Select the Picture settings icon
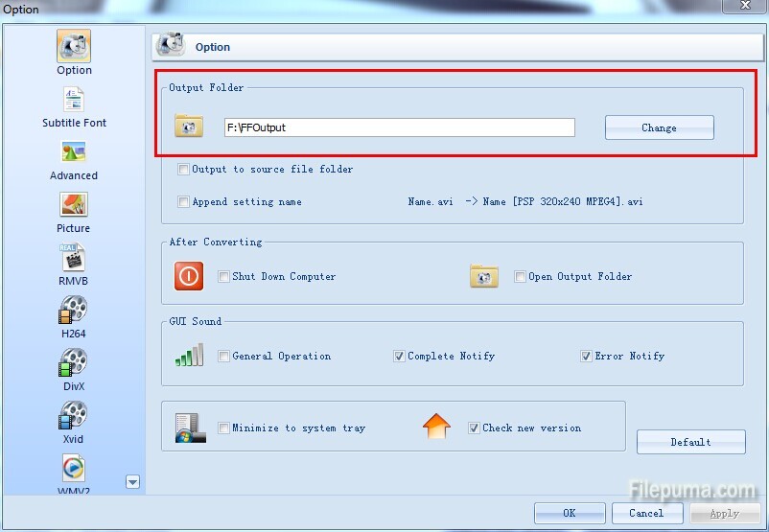The height and width of the screenshot is (532, 769). [x=74, y=205]
